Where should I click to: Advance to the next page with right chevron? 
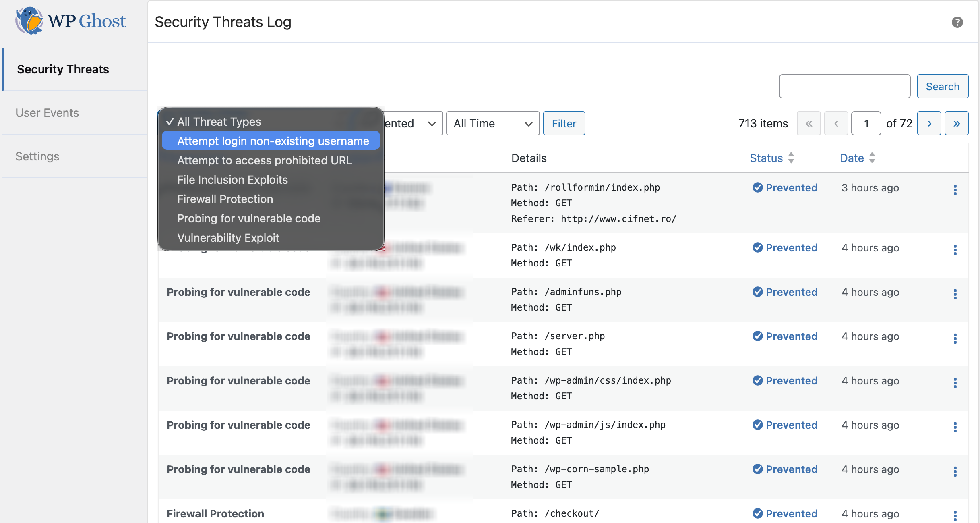[929, 123]
